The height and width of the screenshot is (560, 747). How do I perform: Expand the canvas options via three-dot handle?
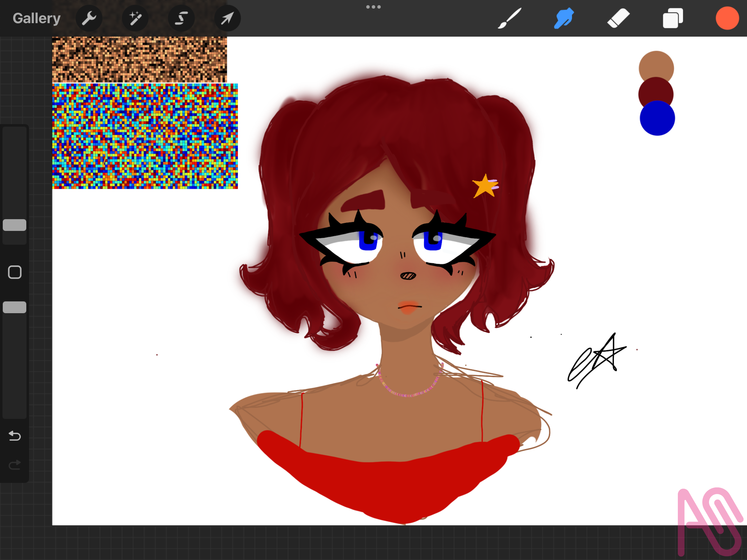pyautogui.click(x=373, y=6)
